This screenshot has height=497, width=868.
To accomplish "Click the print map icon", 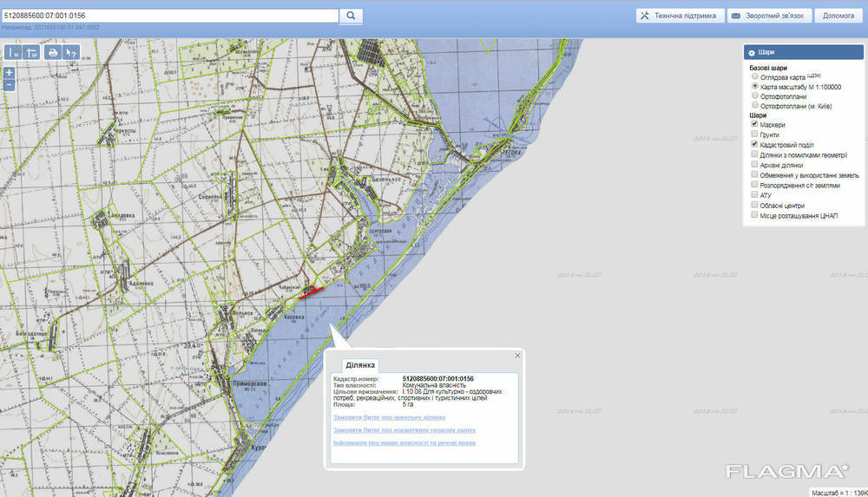I will [x=53, y=53].
